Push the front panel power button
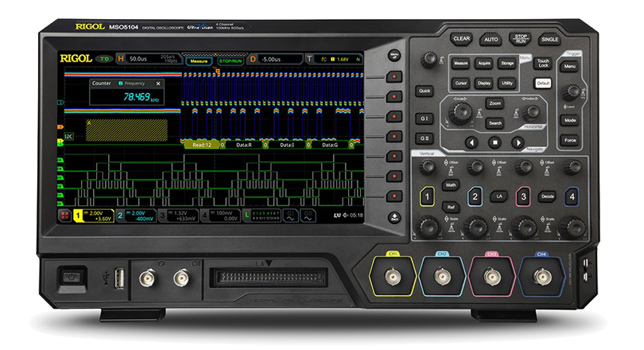644x350 pixels. [72, 278]
